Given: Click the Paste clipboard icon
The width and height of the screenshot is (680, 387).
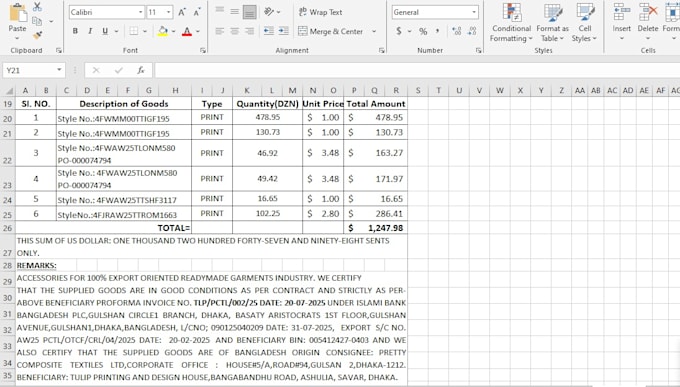Looking at the screenshot, I should pos(17,13).
